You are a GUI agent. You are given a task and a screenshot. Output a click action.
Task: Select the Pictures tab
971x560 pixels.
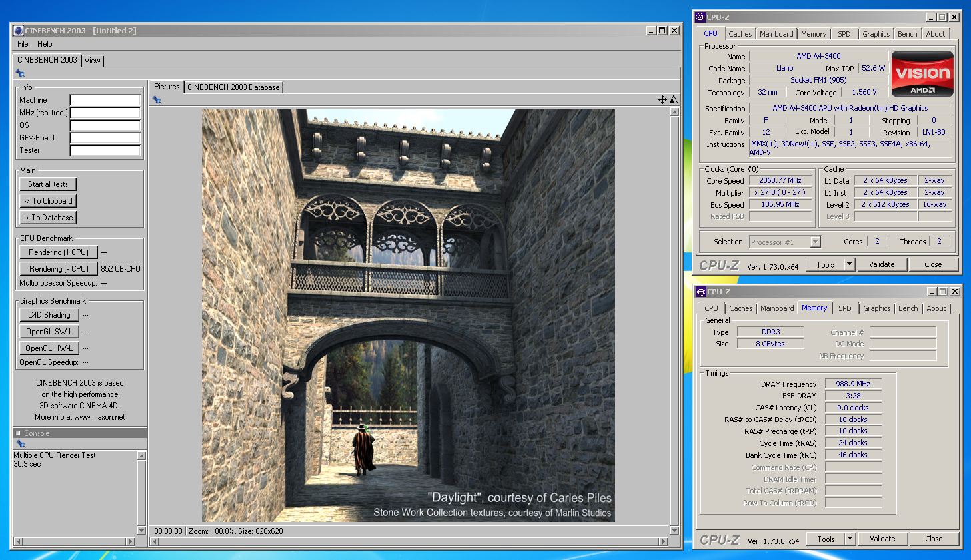pyautogui.click(x=167, y=87)
